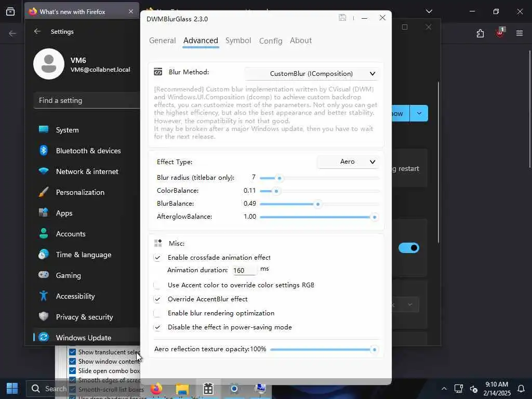
Task: Select Windows Update in Settings sidebar
Action: click(87, 338)
